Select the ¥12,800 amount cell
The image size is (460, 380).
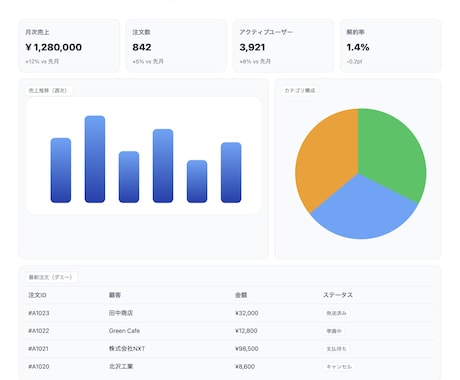[246, 331]
